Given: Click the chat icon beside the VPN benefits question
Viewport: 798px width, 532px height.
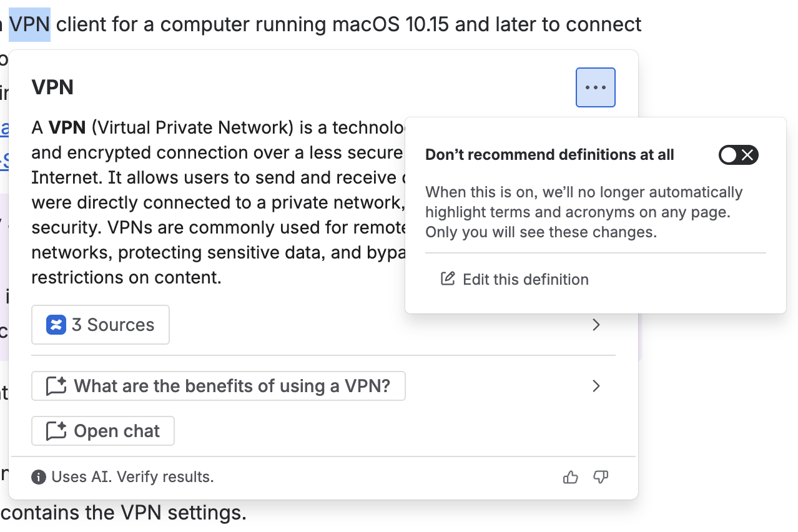Looking at the screenshot, I should pos(56,386).
